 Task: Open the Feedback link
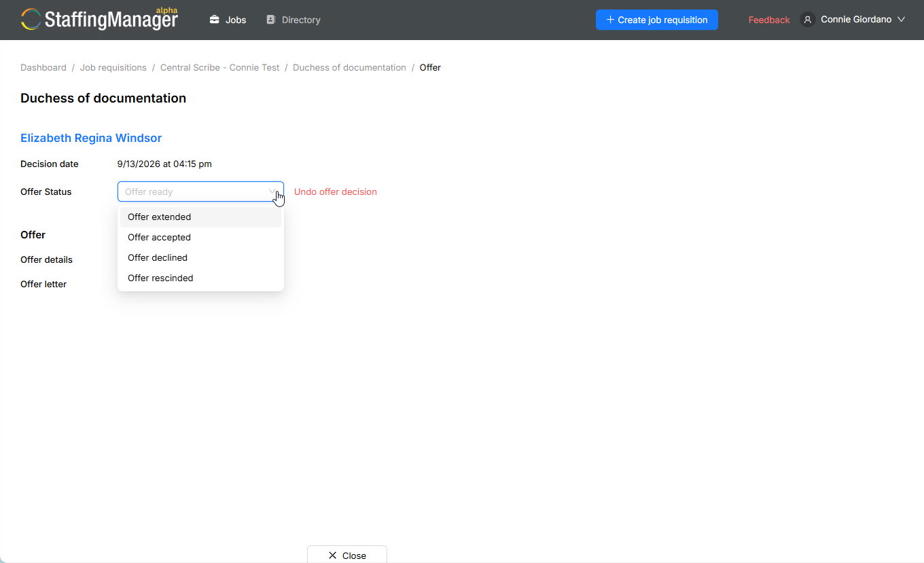tap(769, 20)
